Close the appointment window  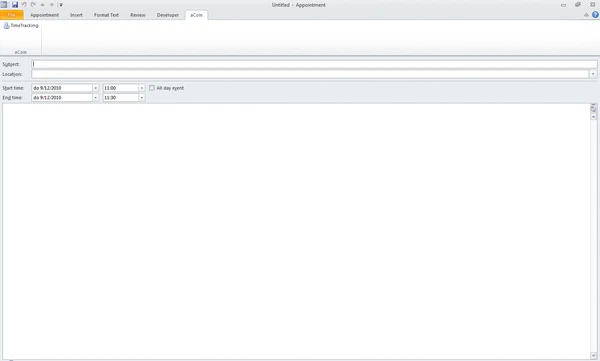592,5
